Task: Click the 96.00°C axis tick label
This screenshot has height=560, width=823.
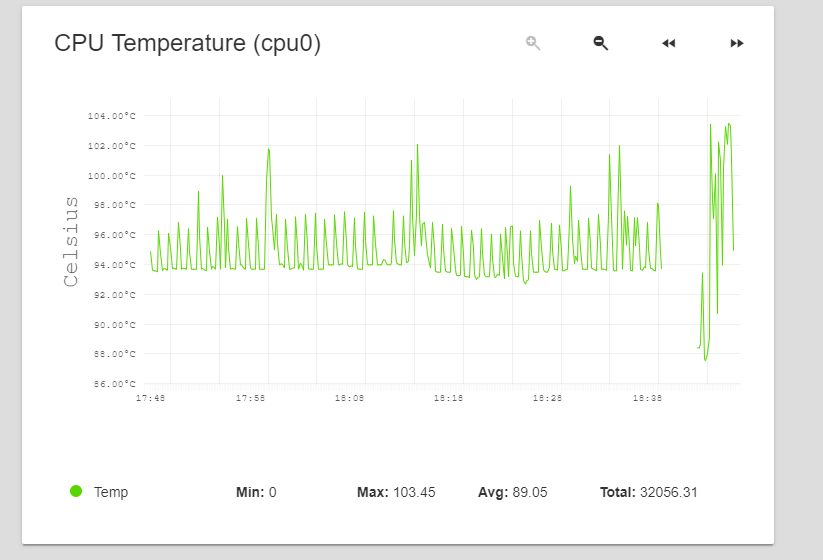Action: click(114, 235)
